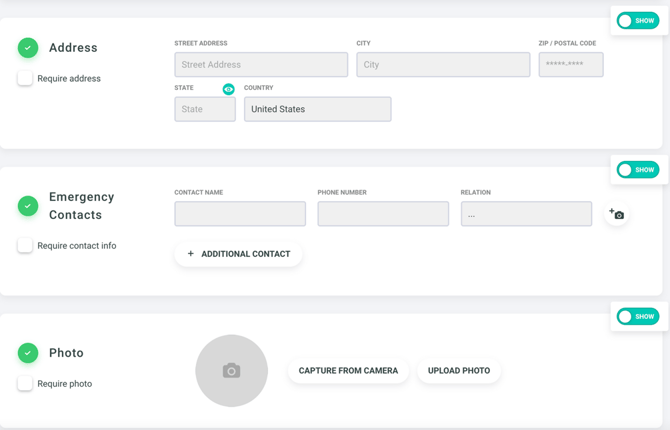
Task: Click the green checkmark beside Emergency Contacts
Action: click(x=28, y=206)
